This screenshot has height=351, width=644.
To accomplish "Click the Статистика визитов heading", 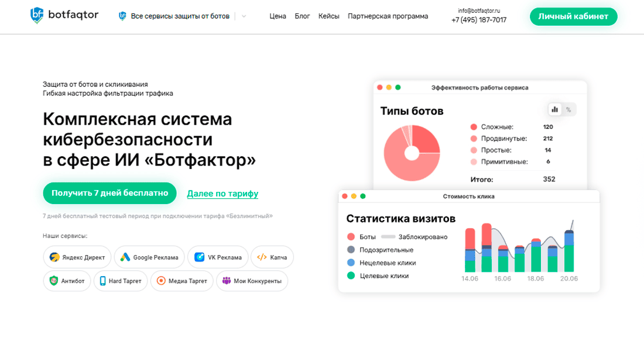I will point(401,218).
